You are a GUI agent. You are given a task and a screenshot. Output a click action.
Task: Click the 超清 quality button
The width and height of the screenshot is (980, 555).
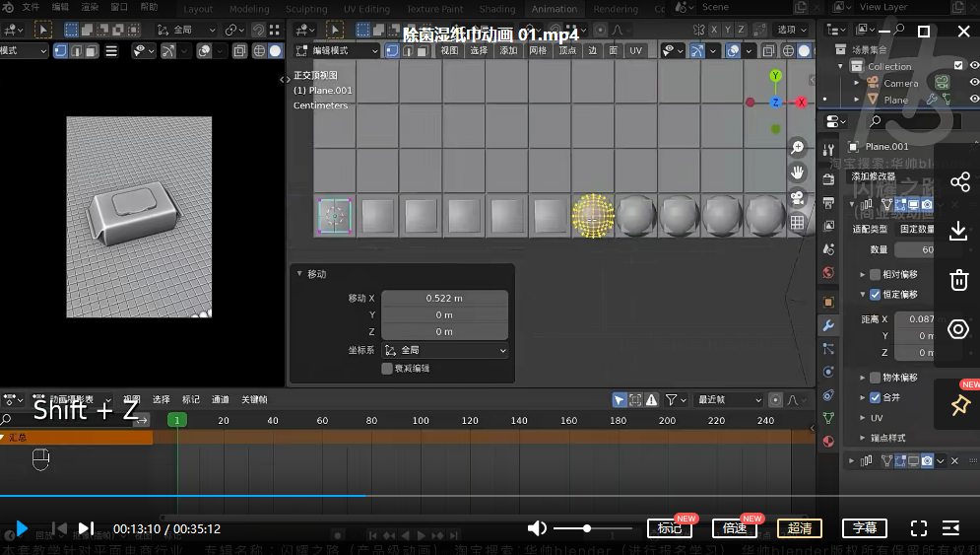coord(799,528)
